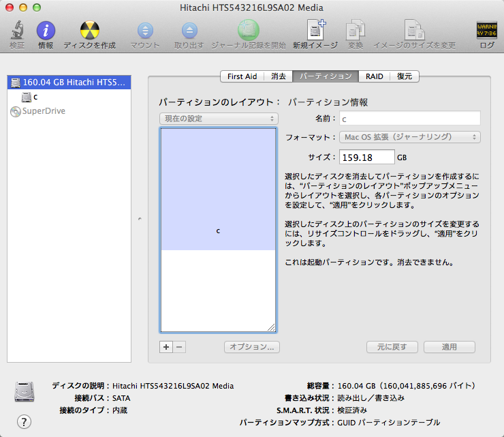504x437 pixels.
Task: Click the Verify (検証) microscope icon
Action: pyautogui.click(x=17, y=30)
